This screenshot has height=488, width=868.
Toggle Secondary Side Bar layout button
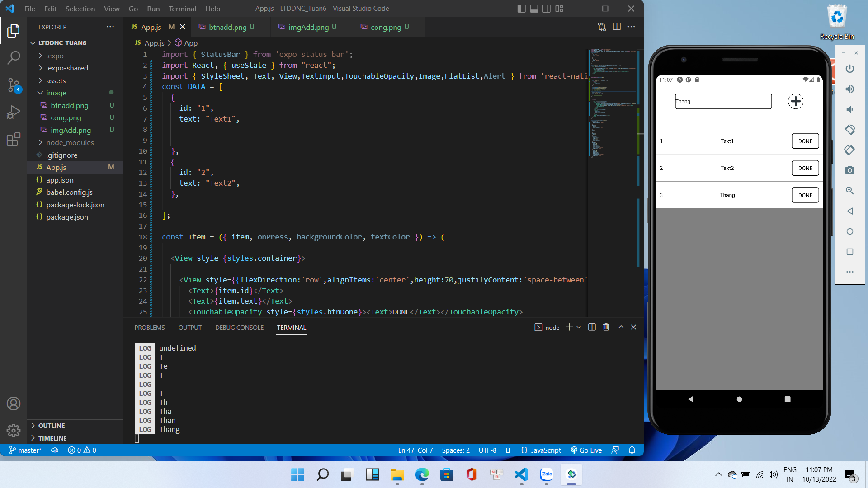tap(547, 9)
